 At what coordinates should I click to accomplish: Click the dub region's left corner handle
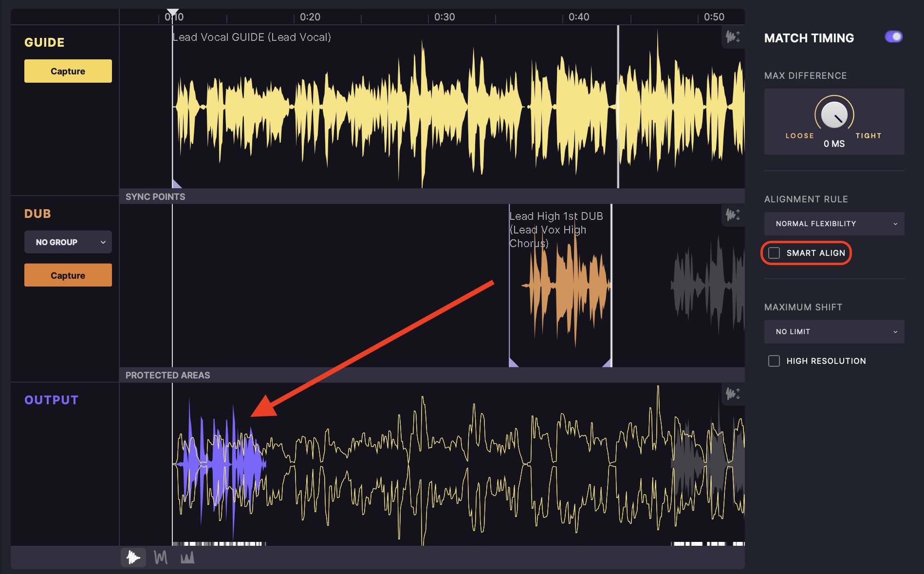513,363
